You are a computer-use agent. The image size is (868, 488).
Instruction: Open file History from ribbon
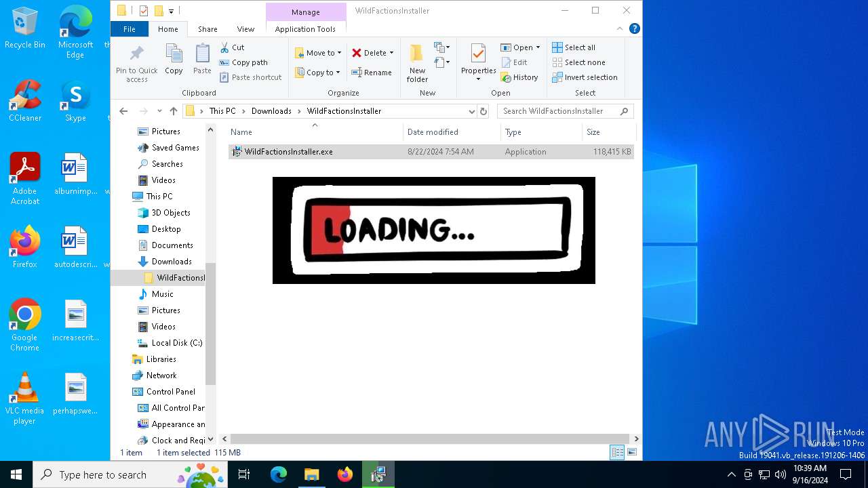pyautogui.click(x=519, y=77)
